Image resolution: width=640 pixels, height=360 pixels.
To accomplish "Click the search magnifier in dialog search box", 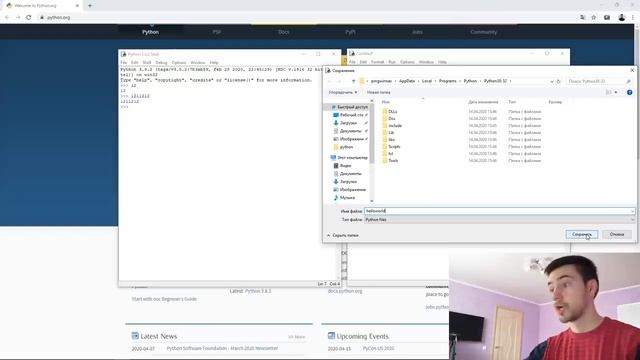I will pyautogui.click(x=628, y=81).
